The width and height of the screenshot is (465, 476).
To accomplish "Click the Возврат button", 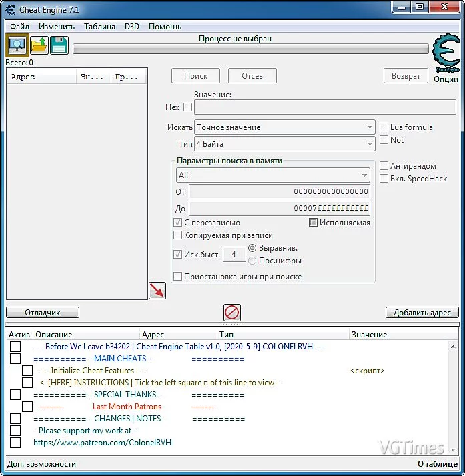I will point(406,76).
